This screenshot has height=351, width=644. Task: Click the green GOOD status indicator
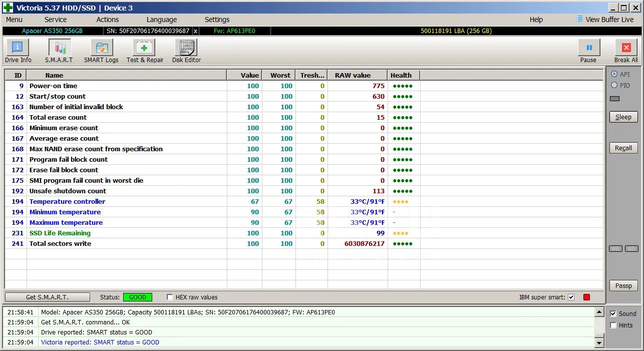138,297
